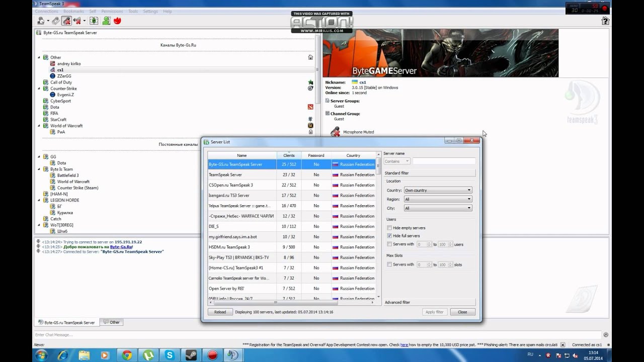Open the Contains dropdown for server name
644x362 pixels.
pos(397,161)
